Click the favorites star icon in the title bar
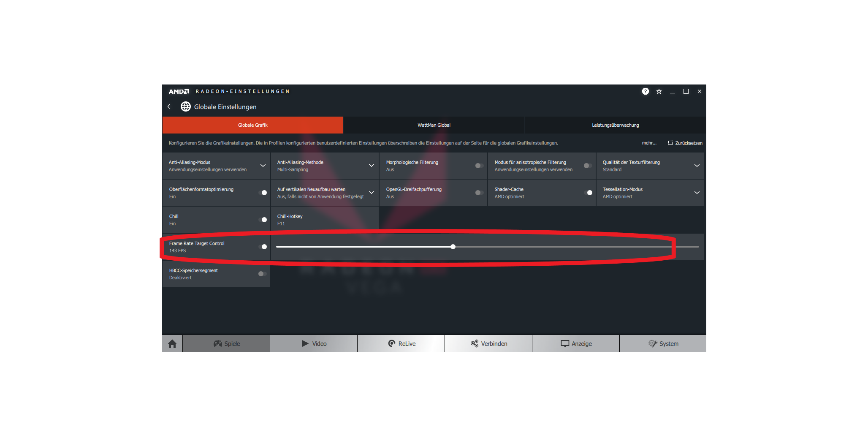This screenshot has width=868, height=436. 659,91
